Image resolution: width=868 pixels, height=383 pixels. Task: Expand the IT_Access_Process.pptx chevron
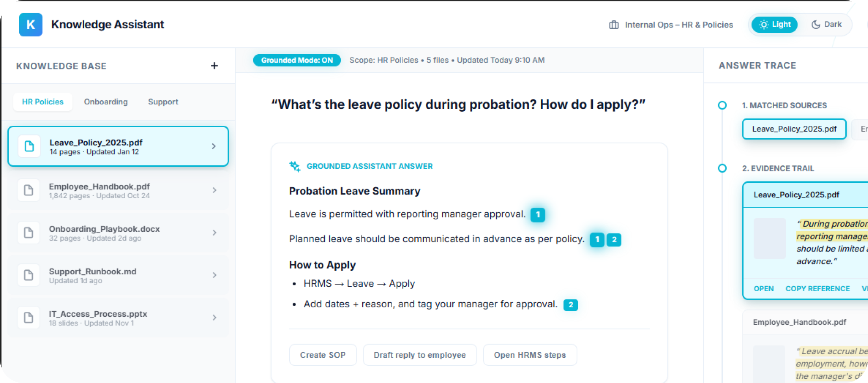(214, 318)
